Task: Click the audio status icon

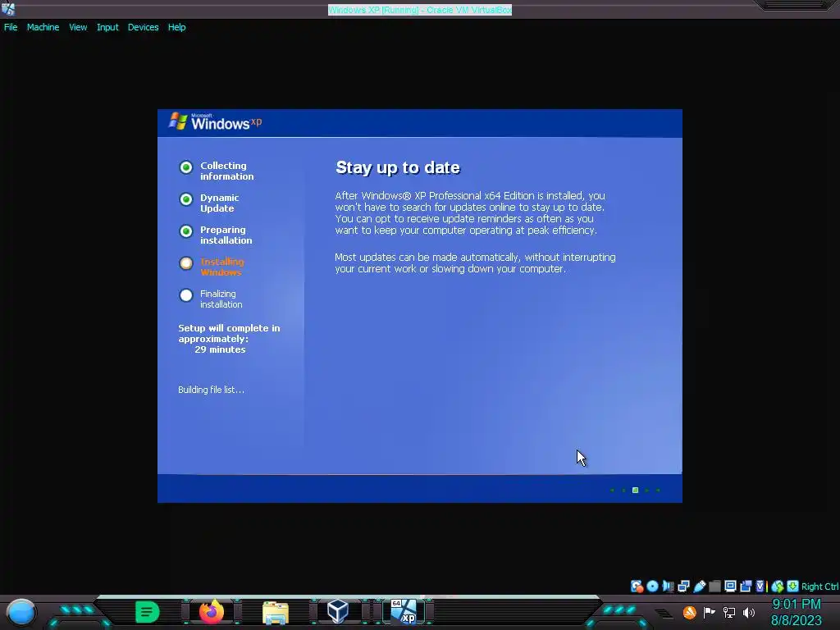Action: coord(668,586)
